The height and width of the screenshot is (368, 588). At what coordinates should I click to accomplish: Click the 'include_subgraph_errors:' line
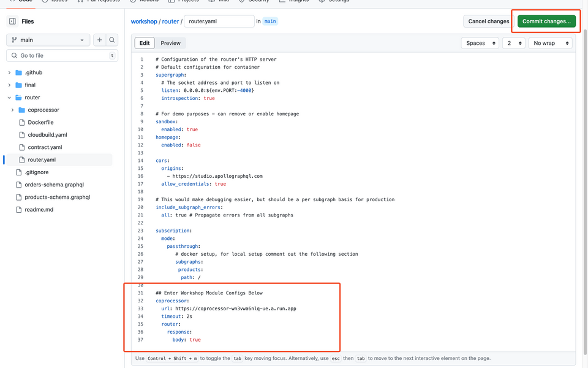coord(189,207)
